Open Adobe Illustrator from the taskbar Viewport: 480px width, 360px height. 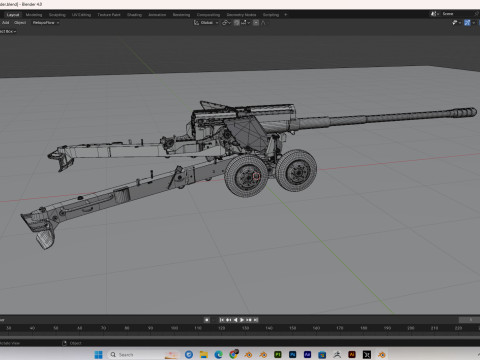click(x=352, y=354)
